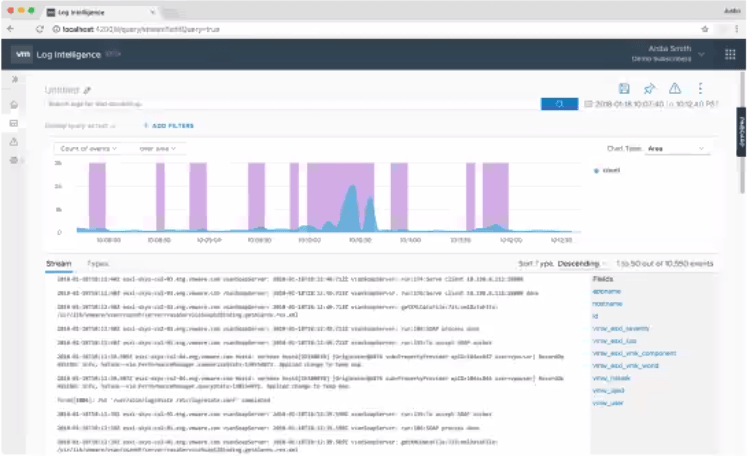Click the Fields panel heading
Screen dimensions: 747x456
(603, 279)
